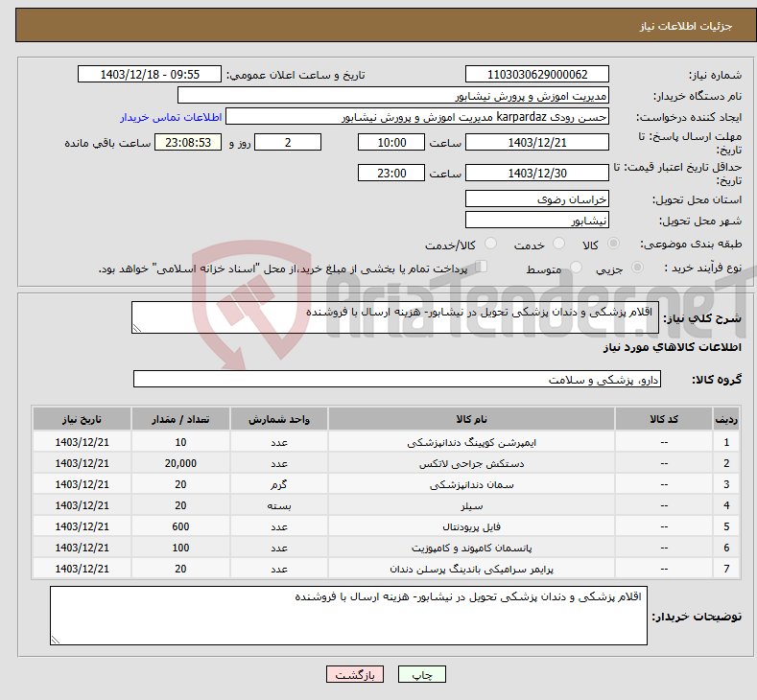Toggle the اسناد خزانه اسلامی payment checkbox
The height and width of the screenshot is (700, 757).
tap(482, 267)
